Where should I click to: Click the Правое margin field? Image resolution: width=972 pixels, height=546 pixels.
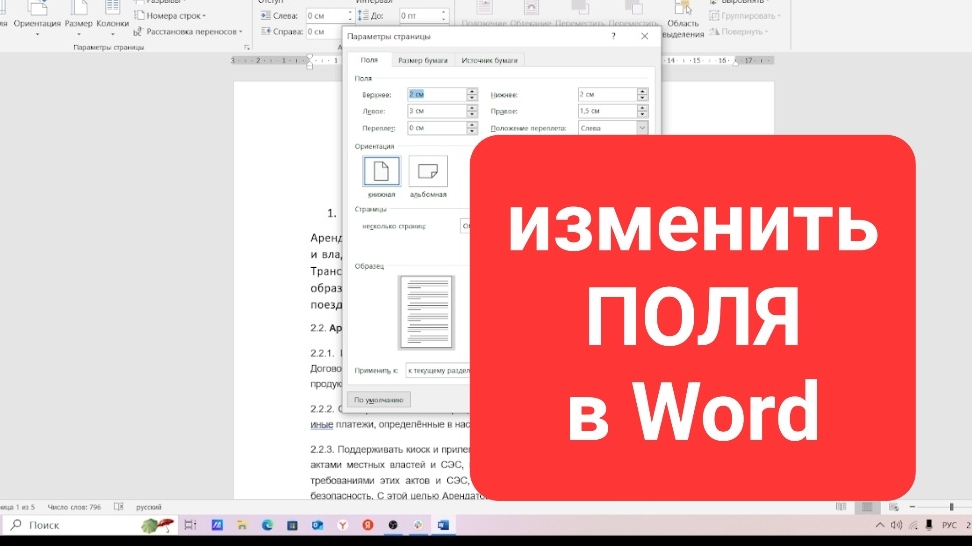pos(607,111)
